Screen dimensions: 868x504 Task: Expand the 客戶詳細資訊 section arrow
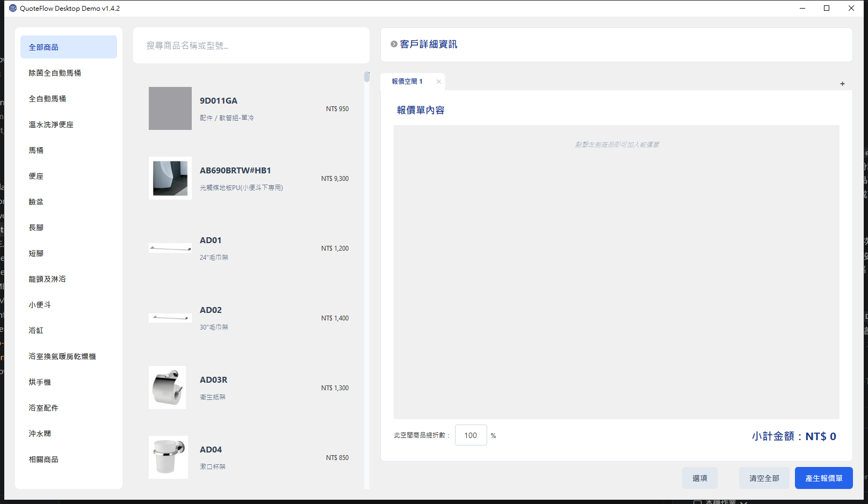coord(394,44)
